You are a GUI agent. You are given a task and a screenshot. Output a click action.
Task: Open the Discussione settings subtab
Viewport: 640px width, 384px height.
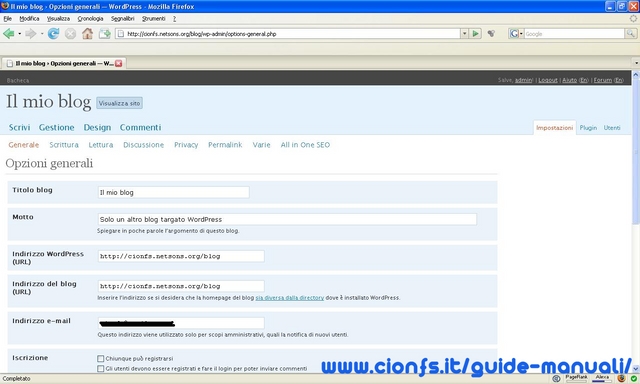143,145
